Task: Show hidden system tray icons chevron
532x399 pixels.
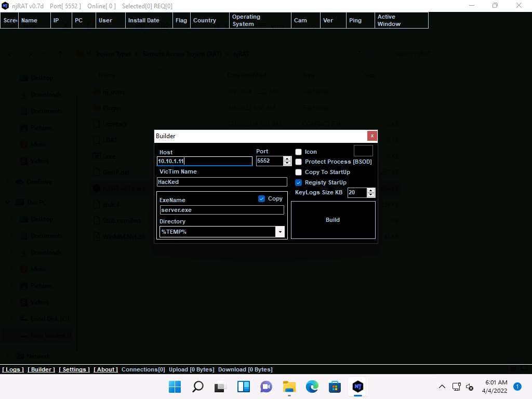Action: point(442,387)
